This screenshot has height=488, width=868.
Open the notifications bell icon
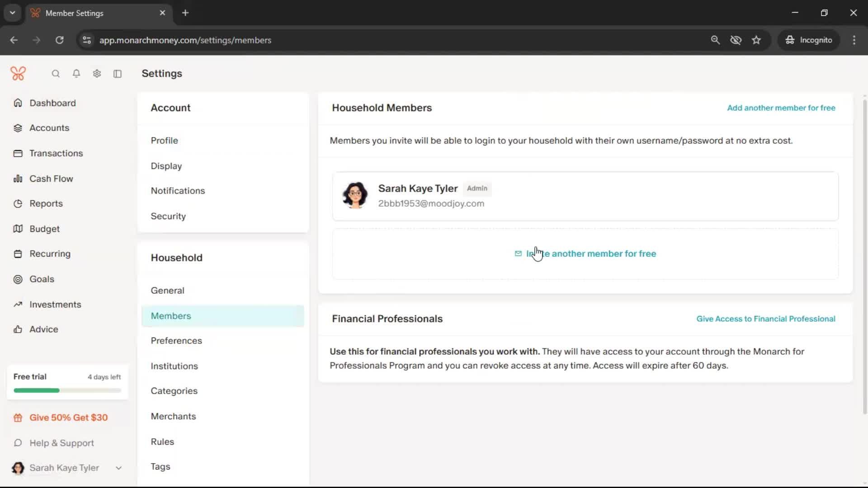point(76,74)
